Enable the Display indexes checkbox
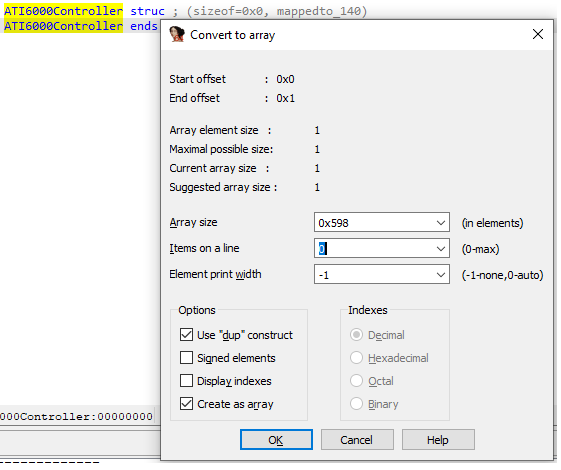Image resolution: width=561 pixels, height=470 pixels. (x=186, y=381)
